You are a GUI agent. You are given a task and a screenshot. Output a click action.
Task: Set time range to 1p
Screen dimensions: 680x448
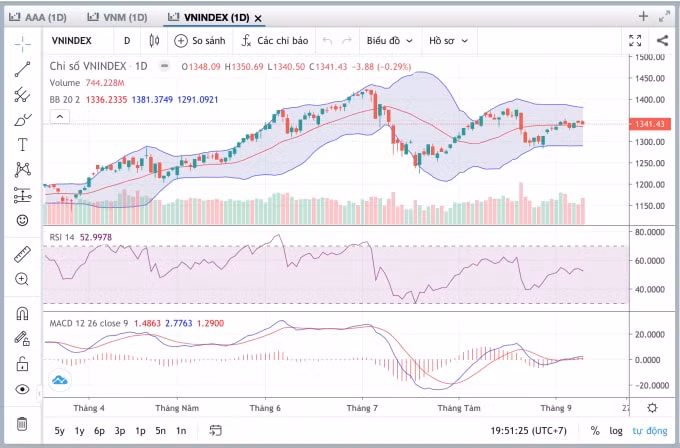140,431
